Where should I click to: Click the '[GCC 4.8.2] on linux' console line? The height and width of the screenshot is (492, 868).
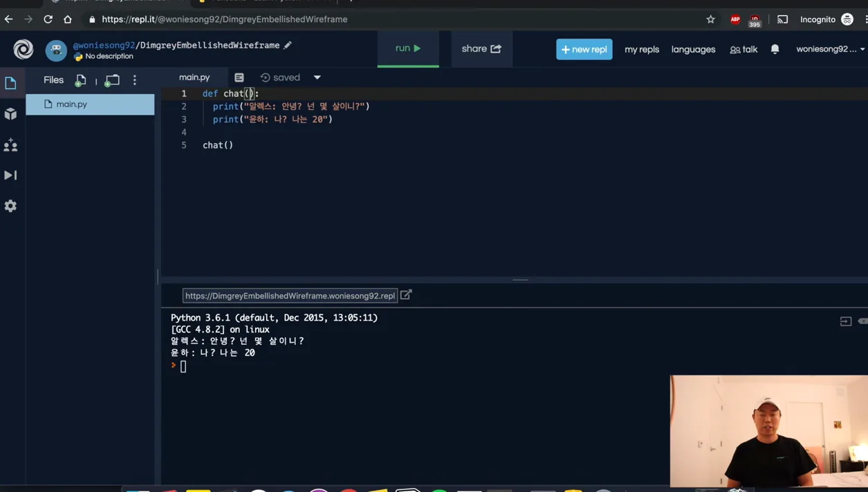pyautogui.click(x=220, y=330)
